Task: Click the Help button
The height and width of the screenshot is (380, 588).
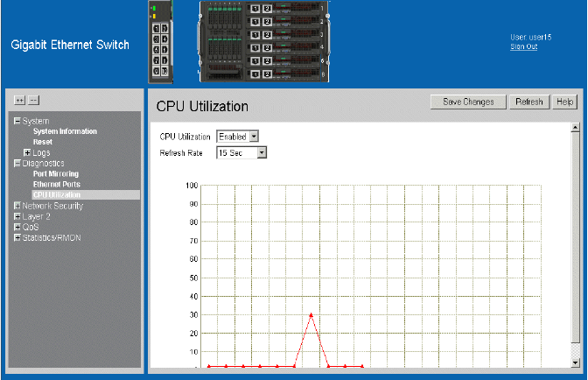Action: pyautogui.click(x=564, y=102)
